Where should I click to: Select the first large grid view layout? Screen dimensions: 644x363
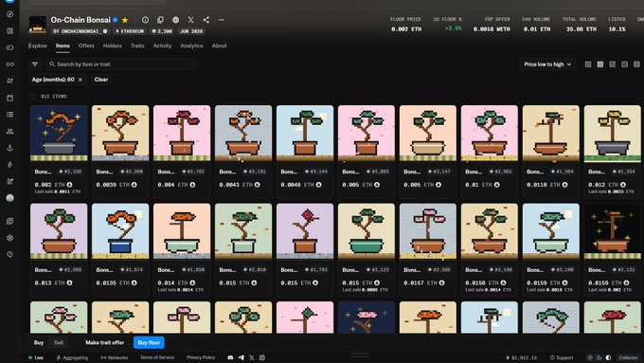(x=588, y=64)
